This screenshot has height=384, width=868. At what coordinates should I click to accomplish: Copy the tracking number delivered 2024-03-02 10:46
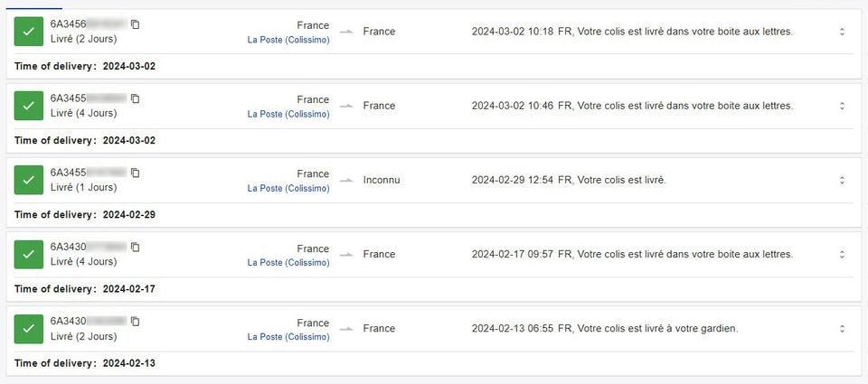click(x=135, y=98)
